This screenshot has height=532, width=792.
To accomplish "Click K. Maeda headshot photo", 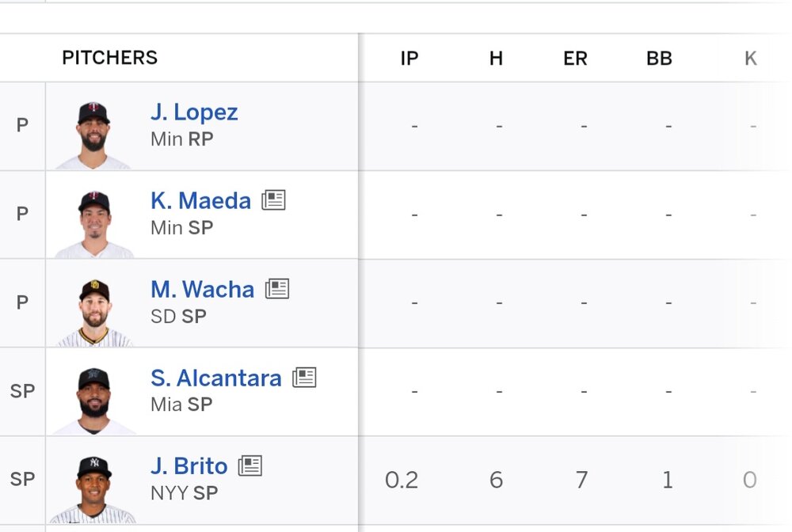I will (93, 222).
